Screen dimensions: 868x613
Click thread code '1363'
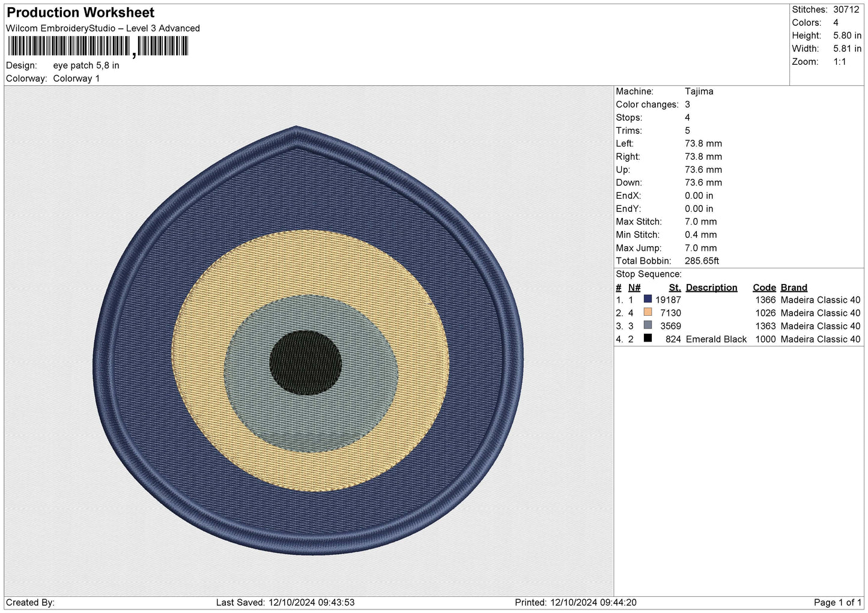click(765, 326)
